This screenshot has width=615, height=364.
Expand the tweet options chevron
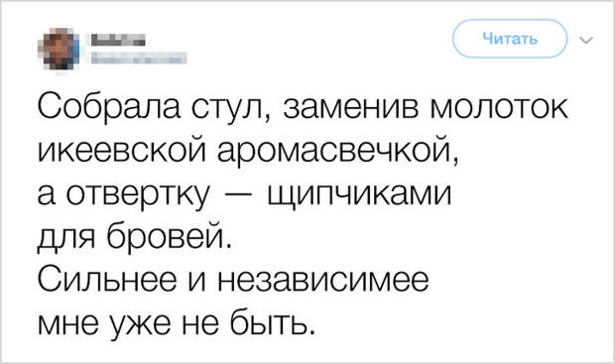(x=586, y=40)
